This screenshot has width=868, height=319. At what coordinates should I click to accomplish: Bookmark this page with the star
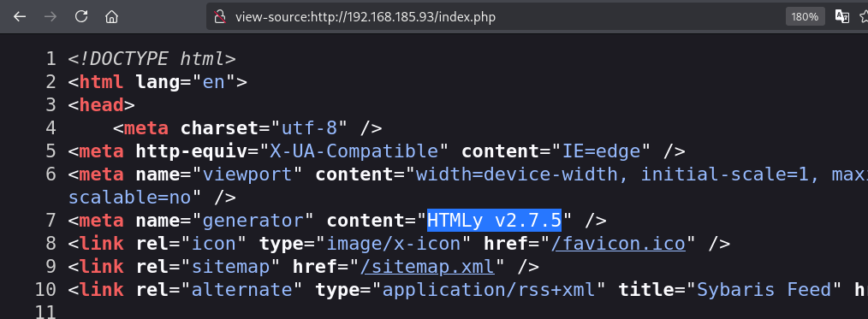point(864,16)
